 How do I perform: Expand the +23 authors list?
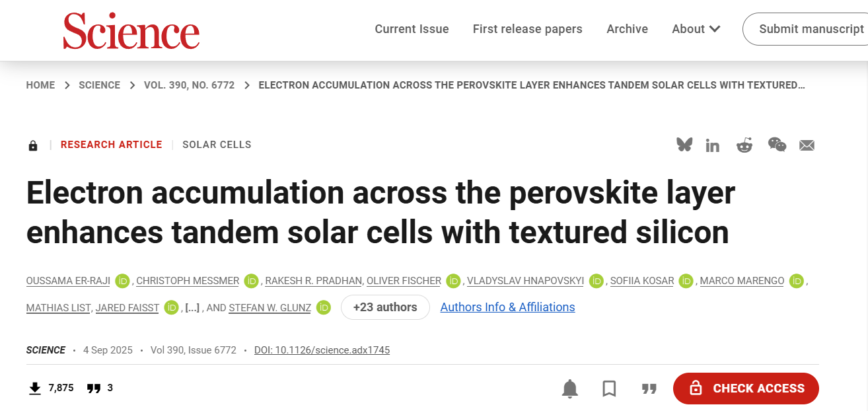[x=385, y=307]
